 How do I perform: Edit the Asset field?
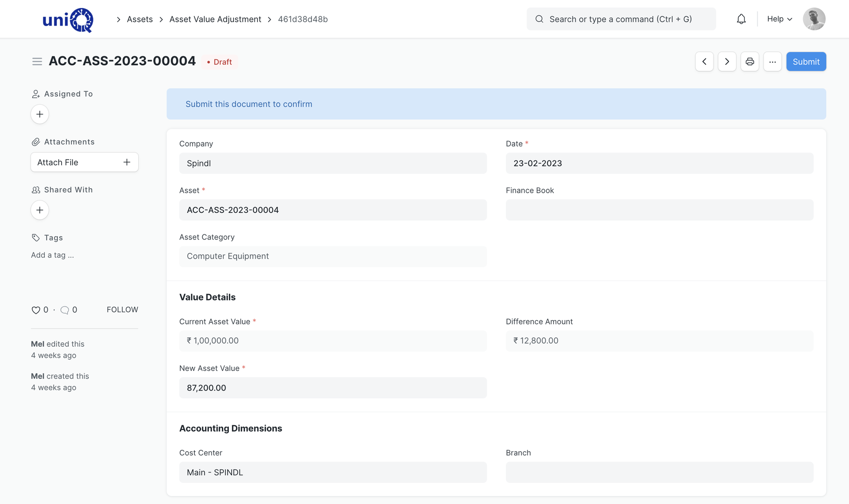(333, 210)
